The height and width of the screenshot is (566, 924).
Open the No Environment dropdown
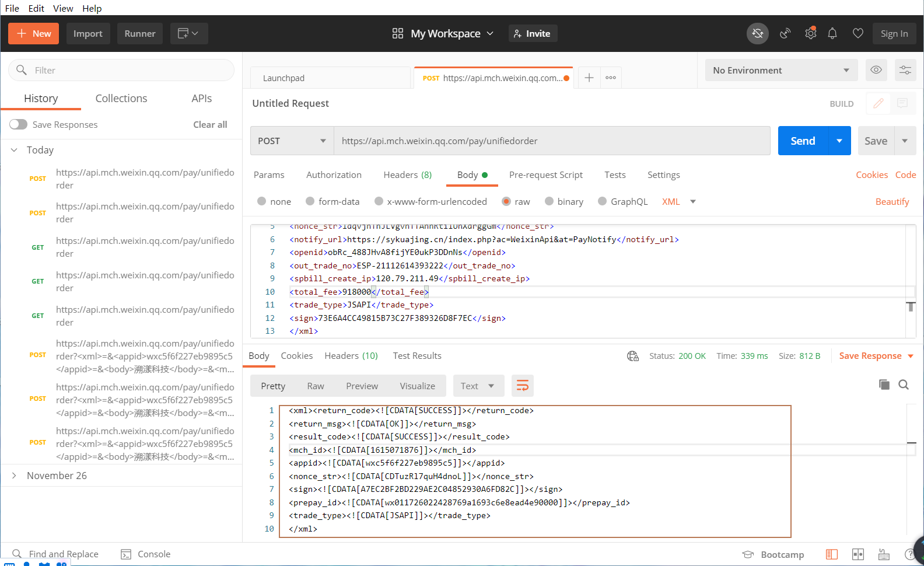point(781,70)
